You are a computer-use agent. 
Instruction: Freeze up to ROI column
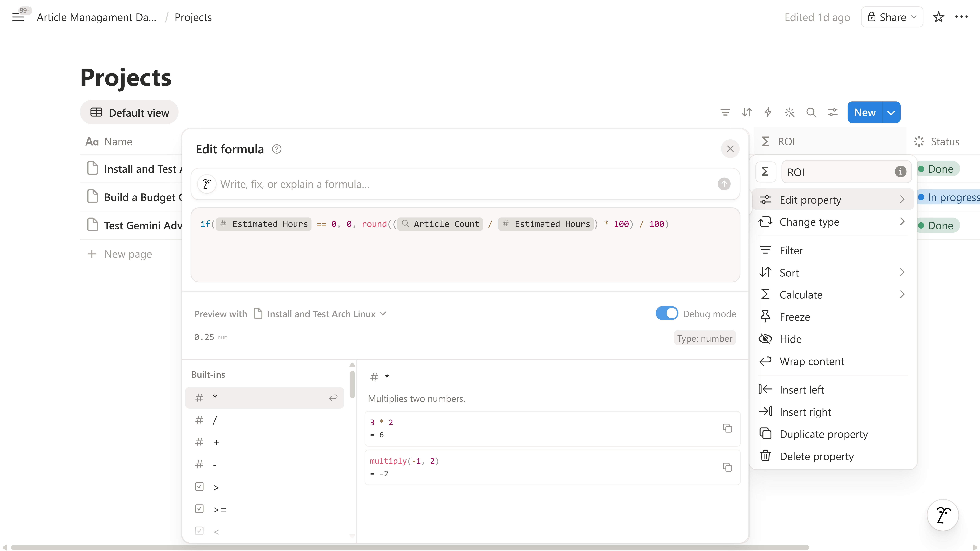tap(833, 317)
